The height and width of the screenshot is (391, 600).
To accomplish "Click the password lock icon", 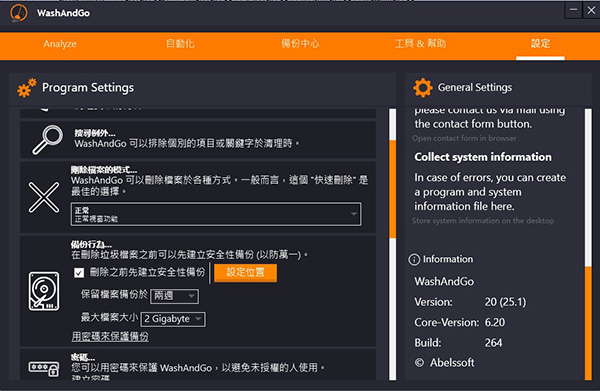I will coord(44,368).
